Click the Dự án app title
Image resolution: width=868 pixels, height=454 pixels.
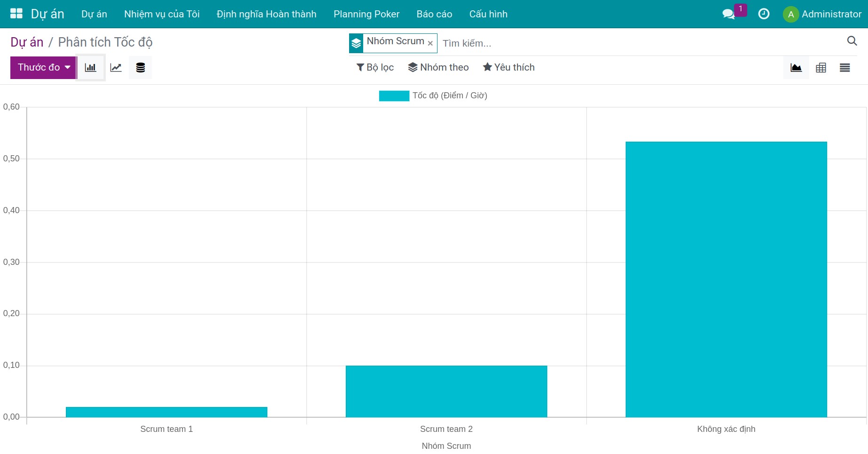pyautogui.click(x=48, y=14)
